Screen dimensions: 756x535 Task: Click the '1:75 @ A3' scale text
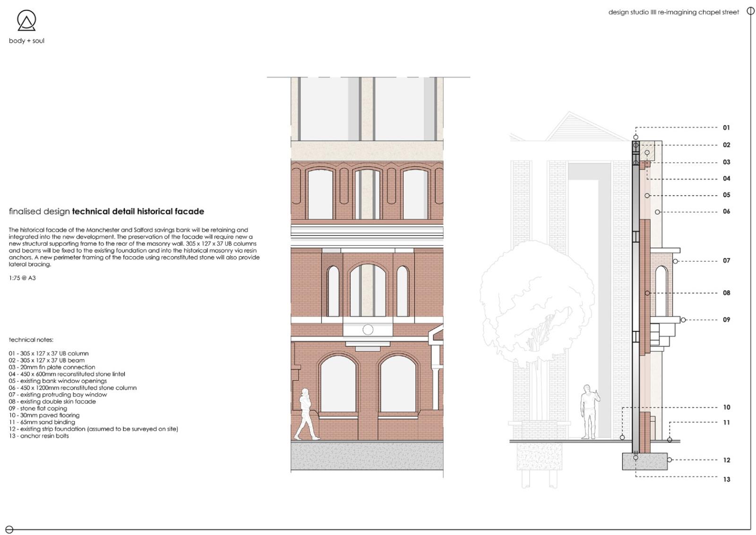click(x=22, y=278)
